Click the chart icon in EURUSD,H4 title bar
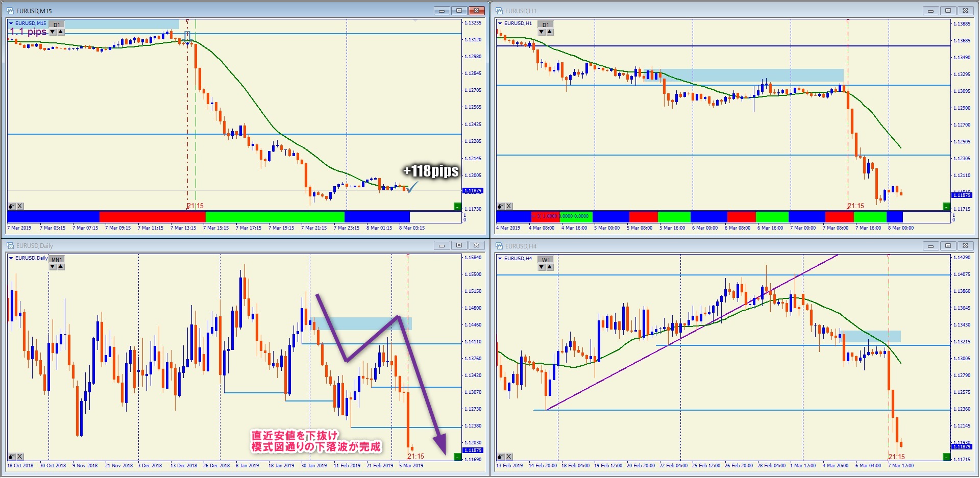 tap(499, 246)
